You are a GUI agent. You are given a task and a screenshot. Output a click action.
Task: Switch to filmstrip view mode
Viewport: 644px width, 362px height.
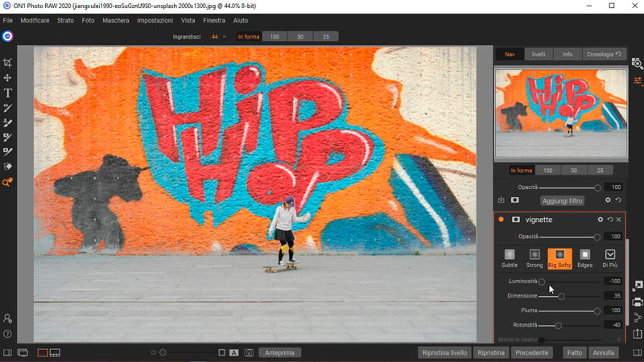55,352
